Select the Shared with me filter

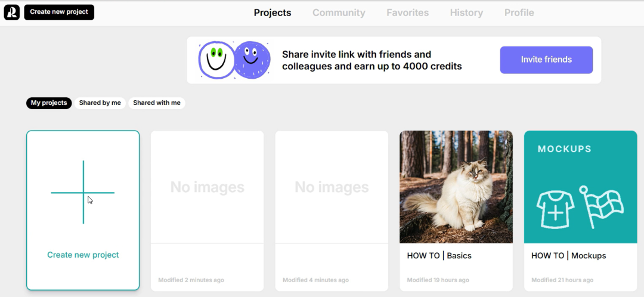point(157,103)
